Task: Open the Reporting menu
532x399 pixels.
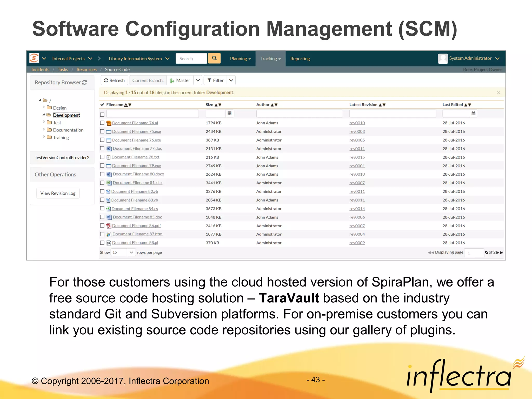Action: click(x=300, y=59)
